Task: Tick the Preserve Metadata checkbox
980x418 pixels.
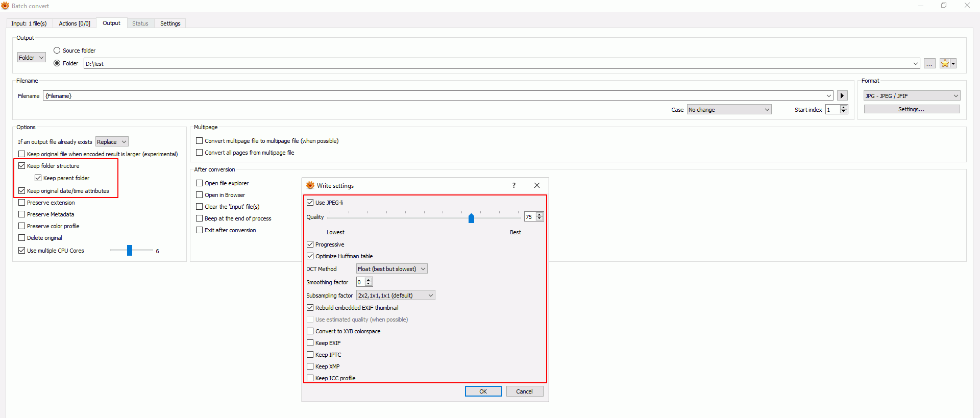Action: [22, 214]
